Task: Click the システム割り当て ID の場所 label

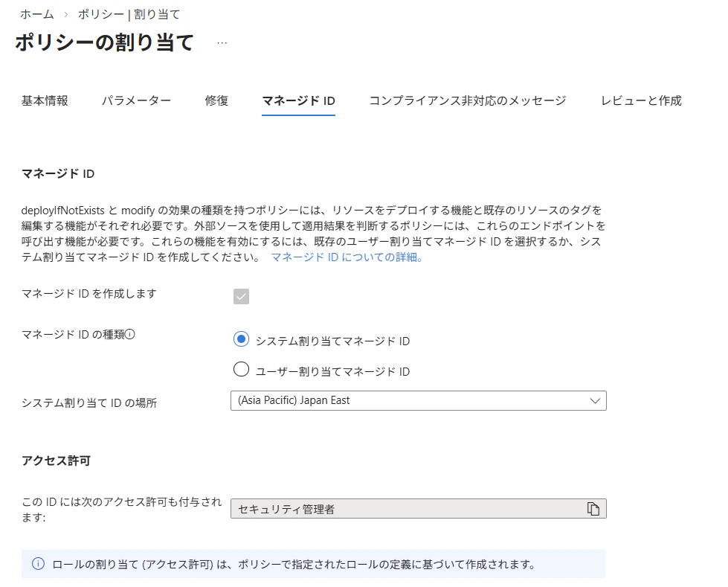Action: coord(89,402)
